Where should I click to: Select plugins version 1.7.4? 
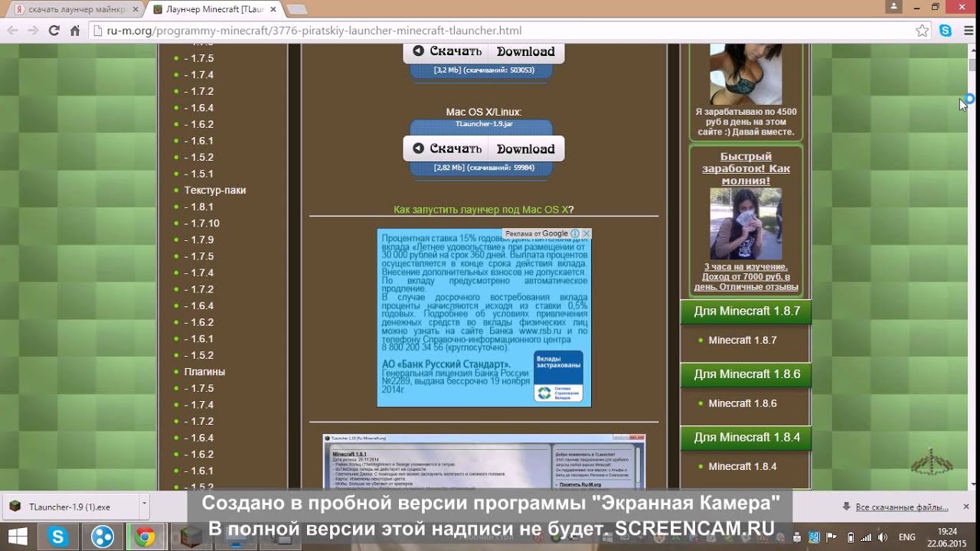pyautogui.click(x=199, y=405)
